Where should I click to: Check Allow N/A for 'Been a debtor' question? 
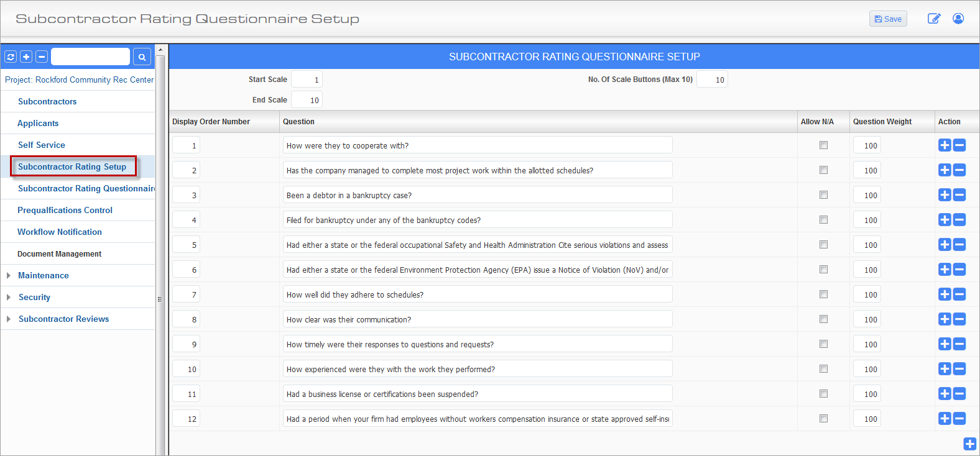coord(823,195)
